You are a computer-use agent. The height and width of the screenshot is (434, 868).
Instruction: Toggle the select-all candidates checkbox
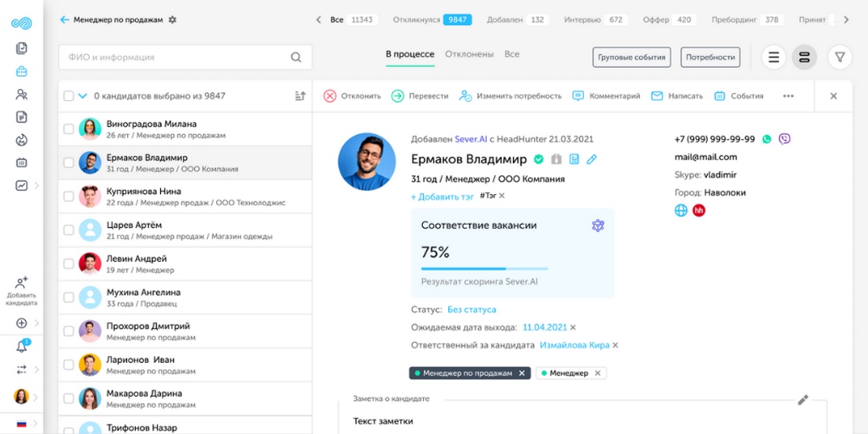pos(69,95)
